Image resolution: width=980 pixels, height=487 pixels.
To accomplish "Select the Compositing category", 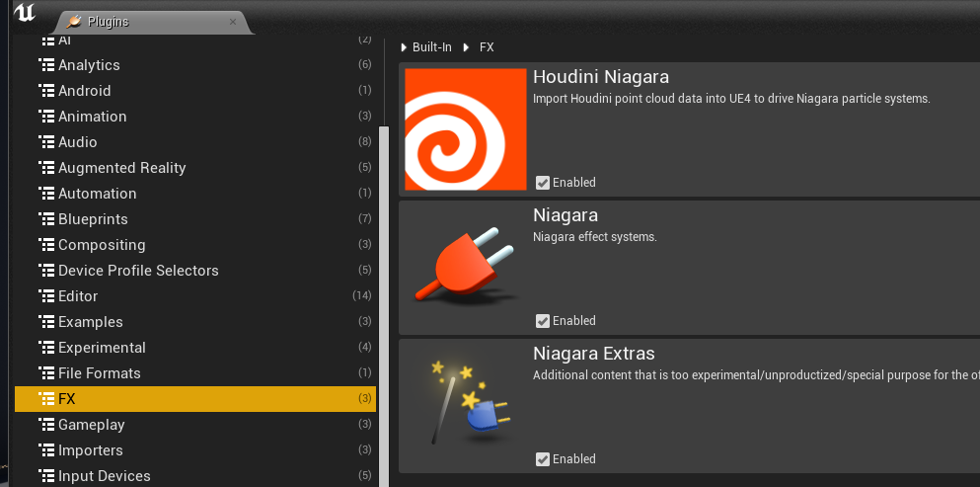I will click(x=195, y=245).
